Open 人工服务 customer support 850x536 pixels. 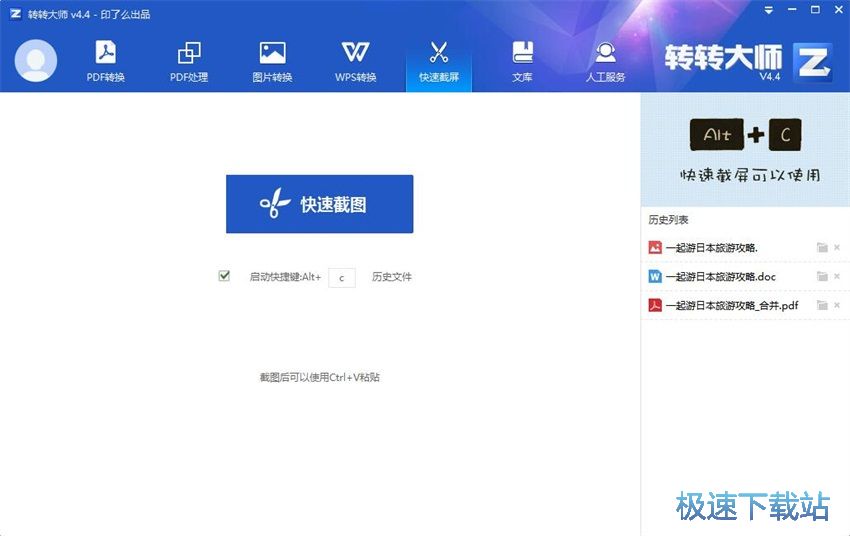pos(605,61)
